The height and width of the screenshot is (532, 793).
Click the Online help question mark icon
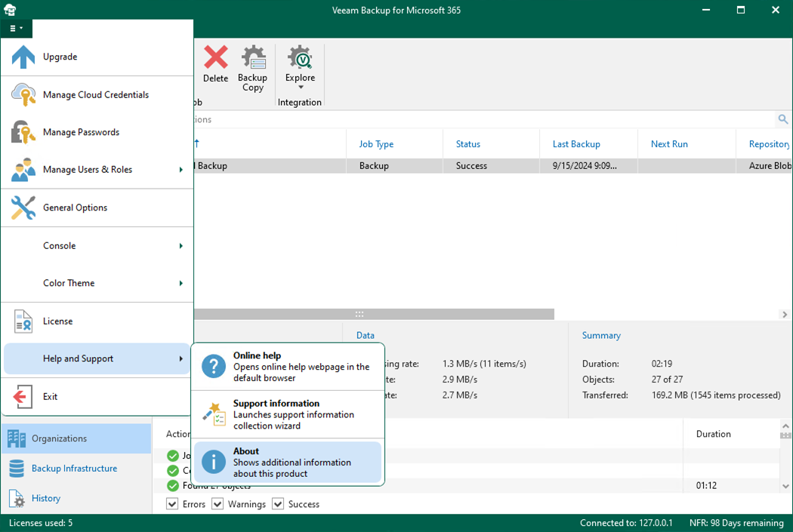coord(214,366)
